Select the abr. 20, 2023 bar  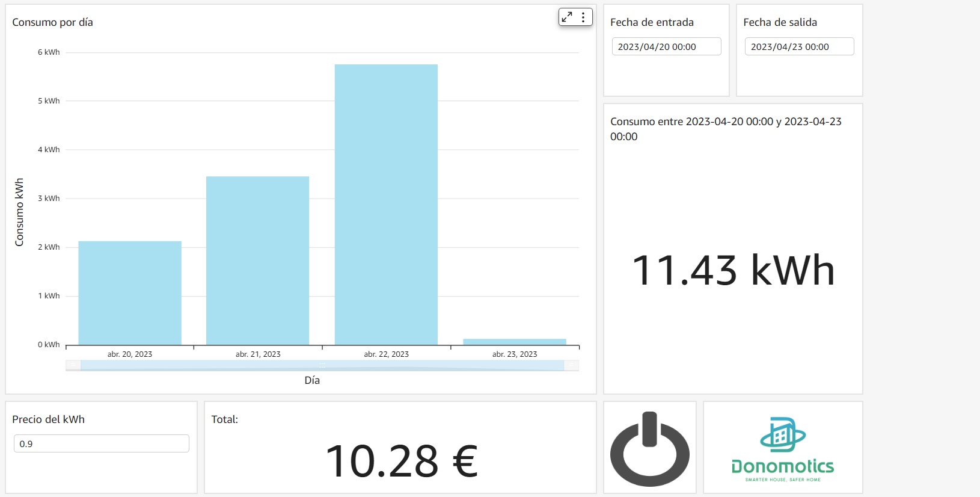pyautogui.click(x=130, y=293)
